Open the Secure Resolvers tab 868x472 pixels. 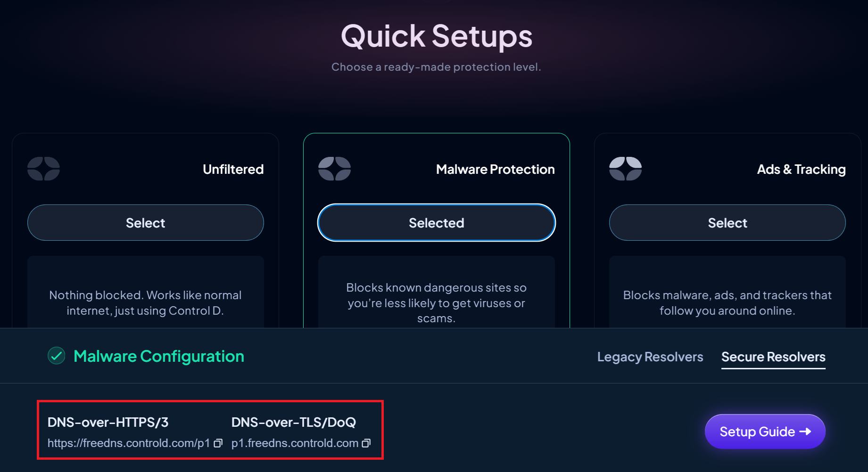(x=773, y=357)
